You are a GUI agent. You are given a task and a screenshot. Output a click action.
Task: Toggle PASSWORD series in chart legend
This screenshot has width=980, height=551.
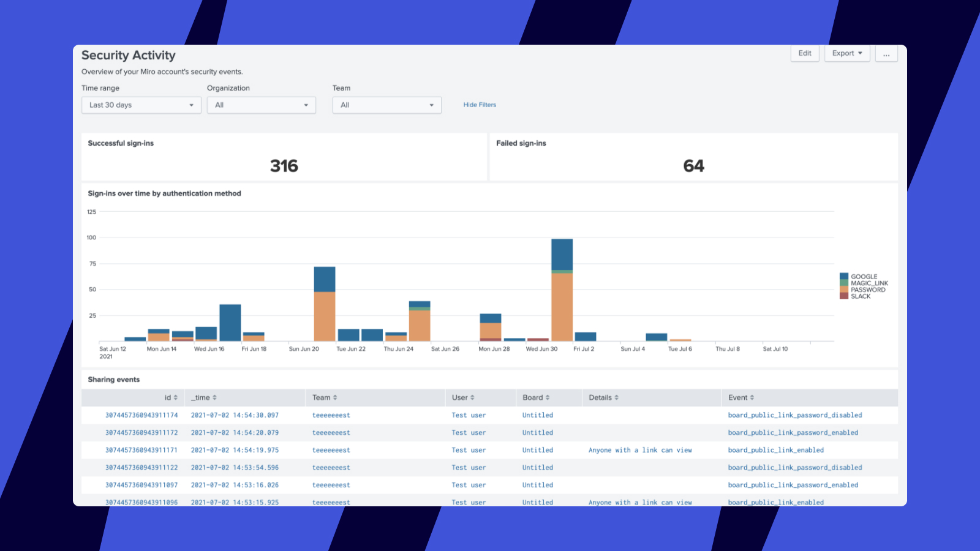(867, 290)
